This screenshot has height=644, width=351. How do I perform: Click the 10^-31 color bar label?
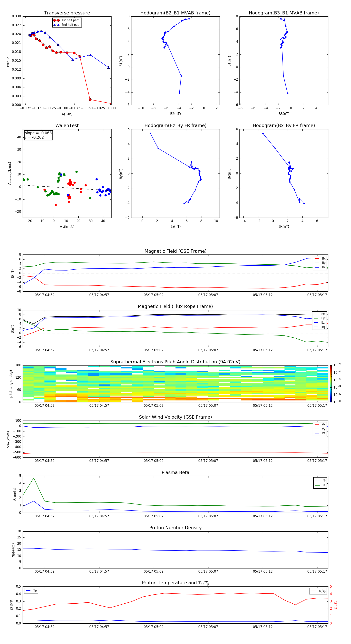point(337,402)
